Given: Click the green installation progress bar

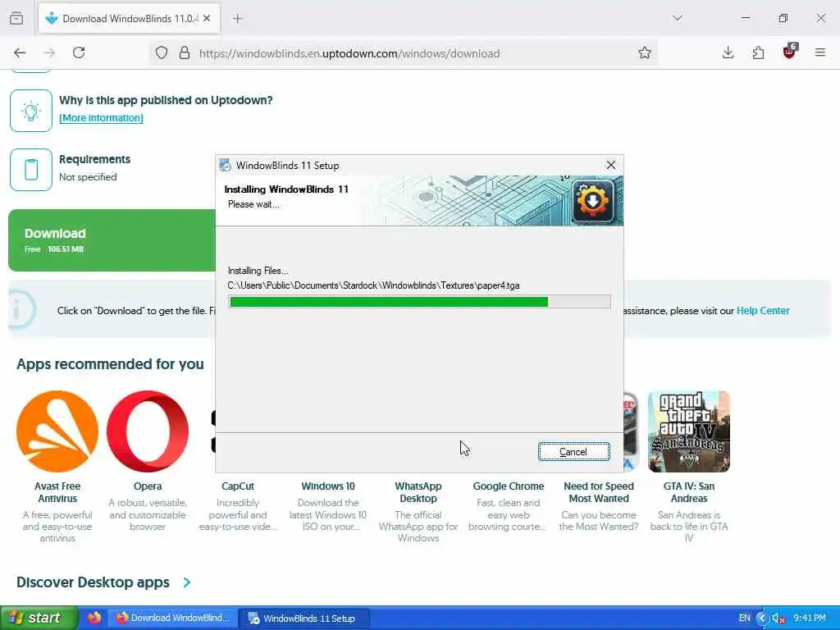Looking at the screenshot, I should (x=419, y=302).
